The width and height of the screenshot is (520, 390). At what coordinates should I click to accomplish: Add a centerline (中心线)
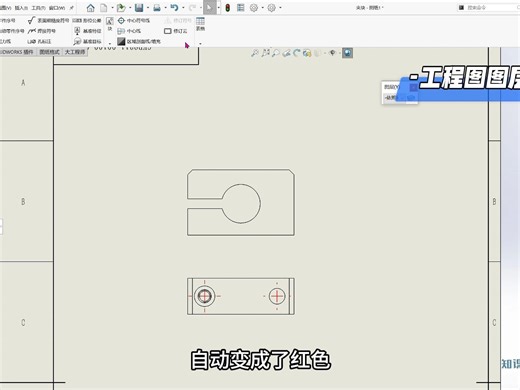click(129, 31)
